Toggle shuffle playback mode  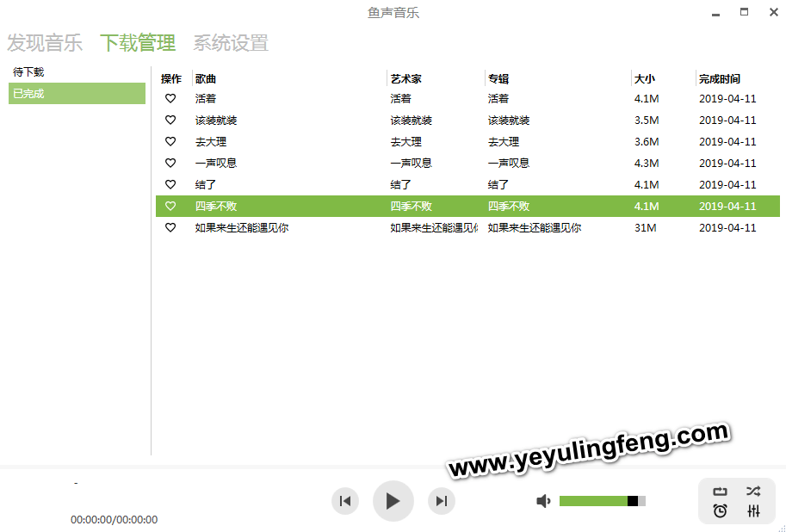[753, 492]
